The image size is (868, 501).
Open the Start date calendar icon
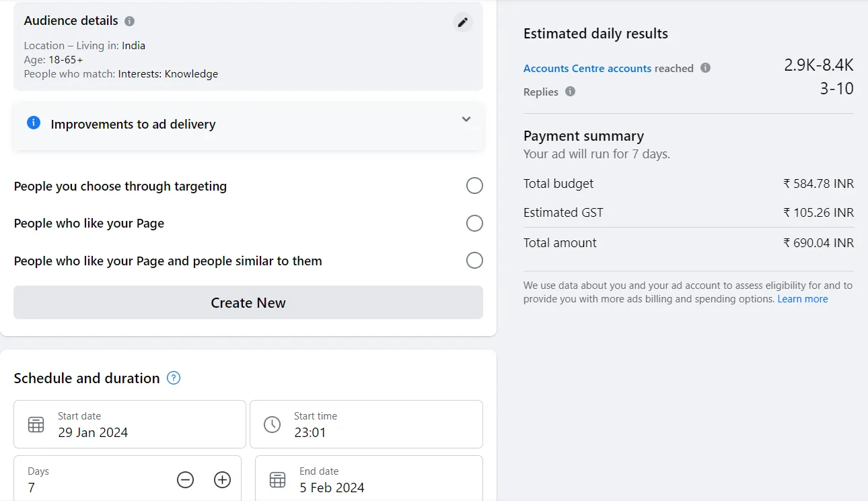pos(35,424)
